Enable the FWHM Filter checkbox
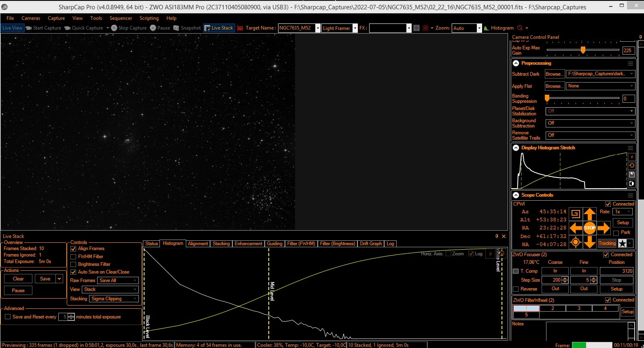This screenshot has width=644, height=348. pos(73,257)
